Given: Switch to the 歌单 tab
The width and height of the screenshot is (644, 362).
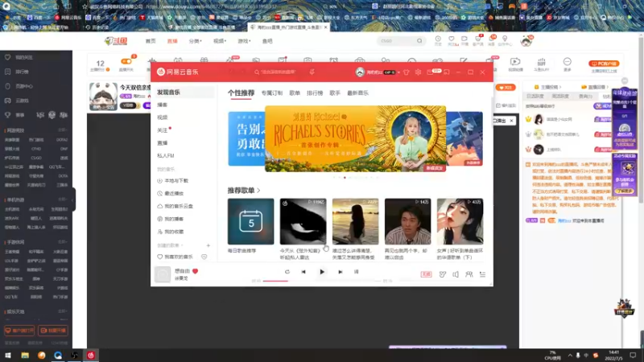Looking at the screenshot, I should (x=295, y=93).
